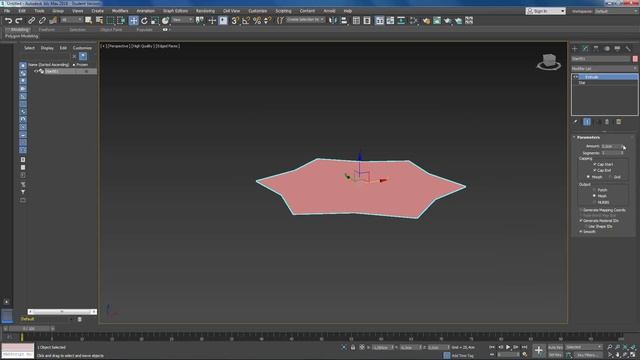Click the Extrude Amount value field
Image resolution: width=640 pixels, height=360 pixels.
coord(611,146)
